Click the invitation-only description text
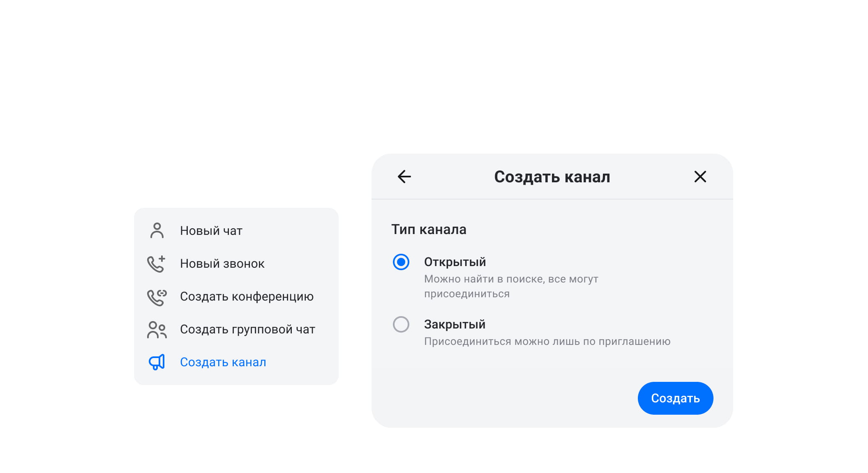The height and width of the screenshot is (473, 868). tap(547, 342)
